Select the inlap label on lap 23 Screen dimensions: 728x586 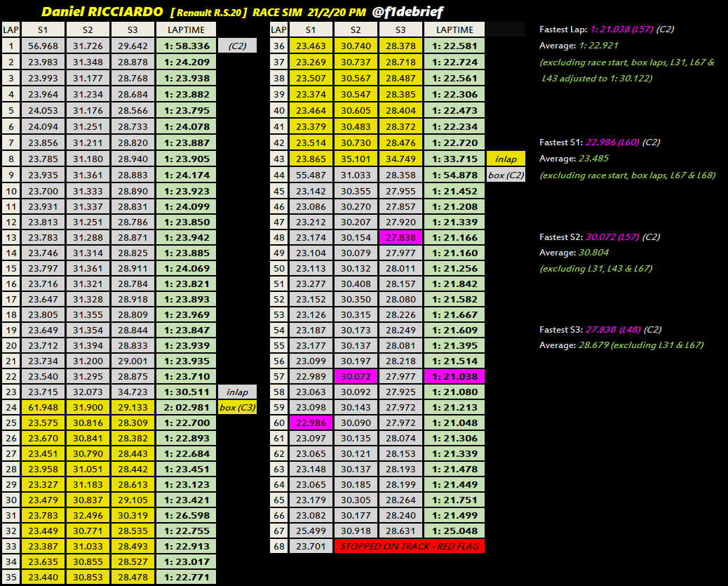click(237, 392)
